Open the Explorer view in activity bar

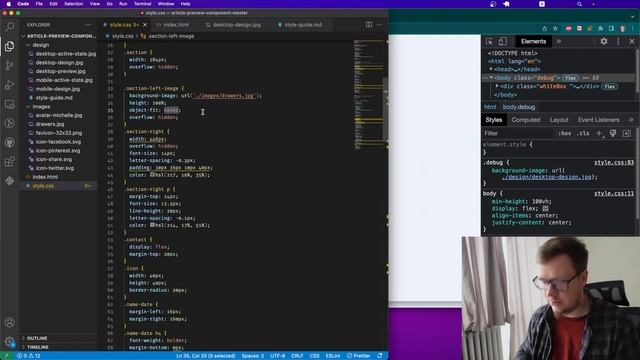9,46
